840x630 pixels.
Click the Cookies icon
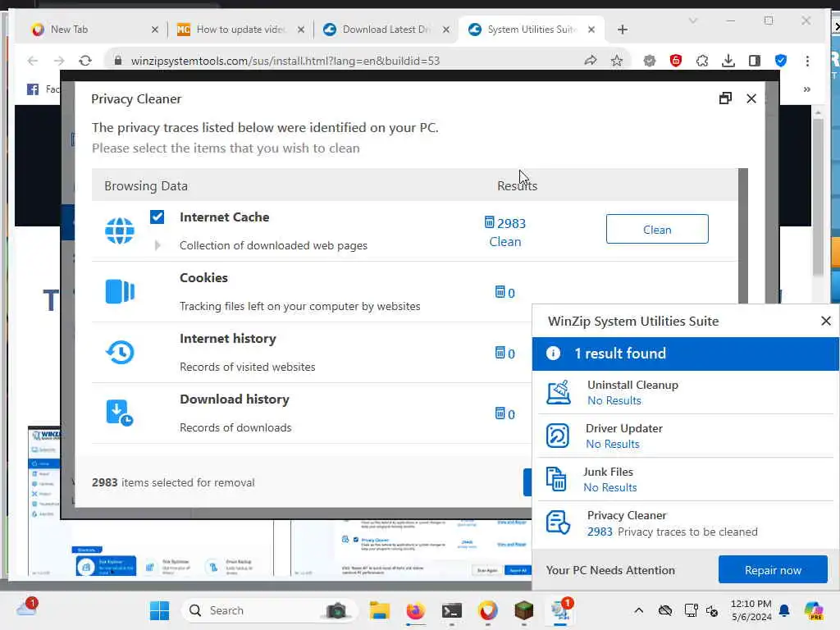coord(120,292)
